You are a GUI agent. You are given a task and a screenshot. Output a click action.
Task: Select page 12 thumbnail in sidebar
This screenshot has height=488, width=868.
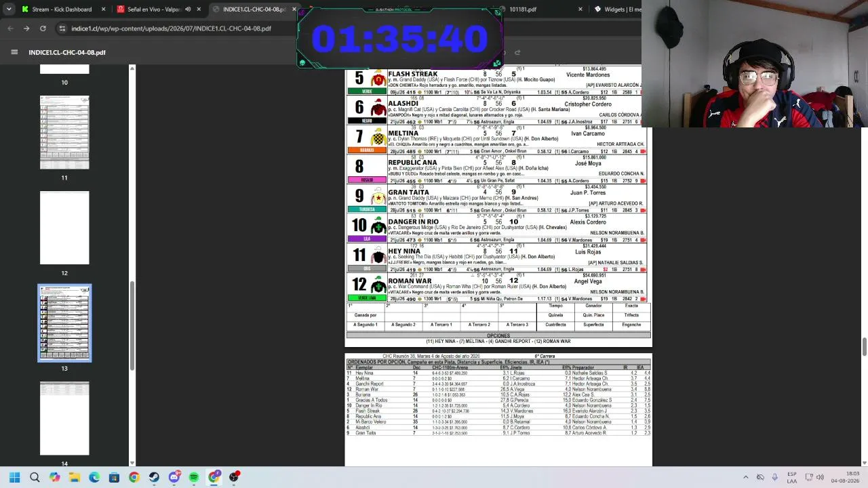tap(64, 228)
